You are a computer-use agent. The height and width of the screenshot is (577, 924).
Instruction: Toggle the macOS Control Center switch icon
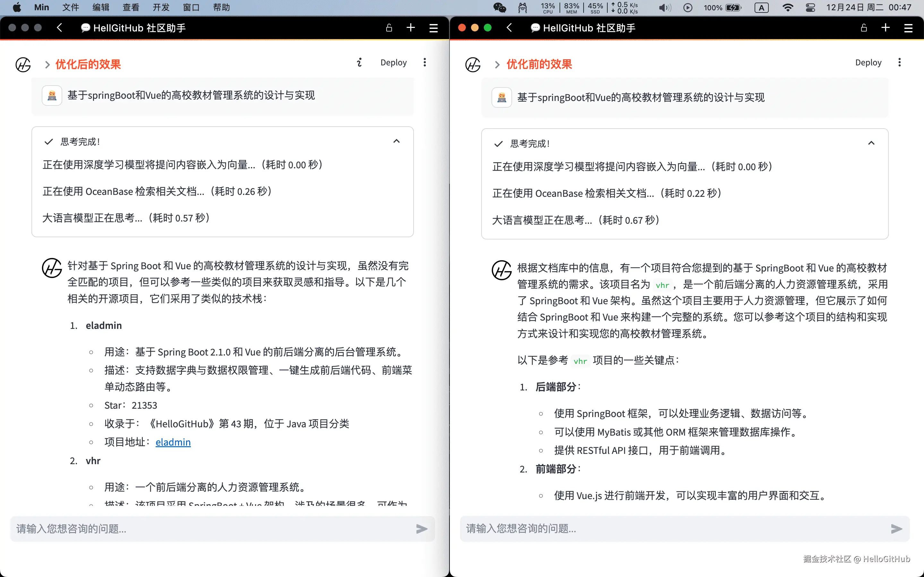pyautogui.click(x=810, y=8)
